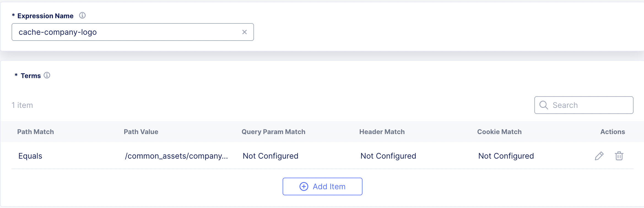Screen dimensions: 644x208
Task: Edit the Equals term with pencil icon
Action: tap(599, 156)
